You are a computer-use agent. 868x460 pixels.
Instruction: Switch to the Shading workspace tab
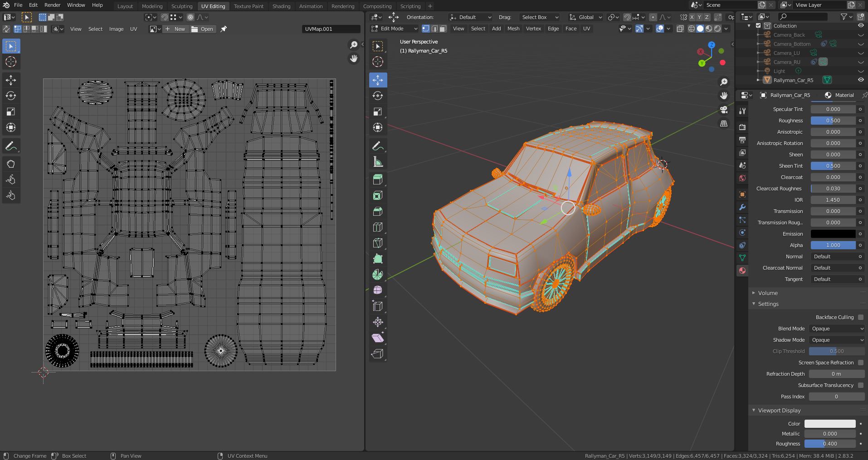[281, 6]
